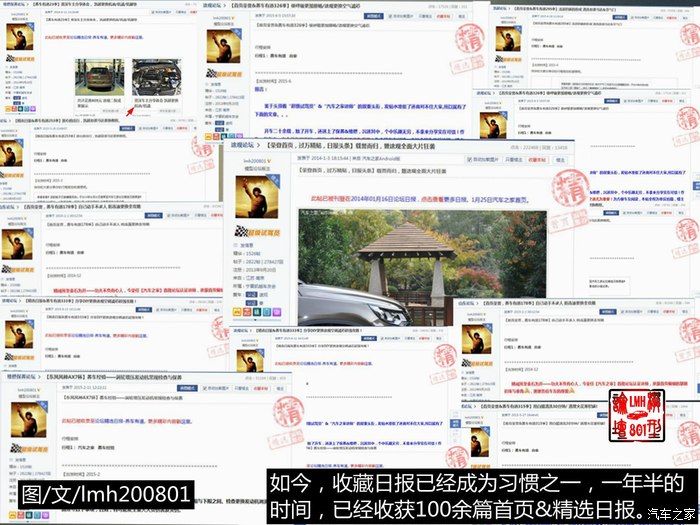
Task: Toggle auto-load images checkbox in central post header
Action: [468, 158]
